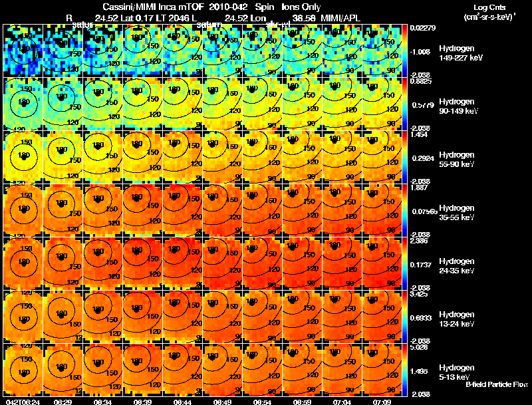Click the 'Hydrogen 35-55 keV' row label

click(456, 213)
